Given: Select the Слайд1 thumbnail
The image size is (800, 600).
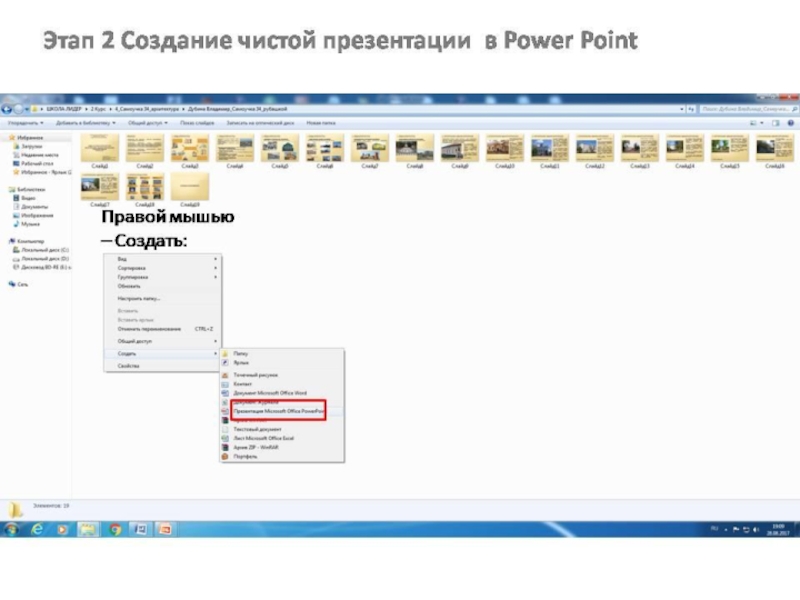Looking at the screenshot, I should [100, 150].
